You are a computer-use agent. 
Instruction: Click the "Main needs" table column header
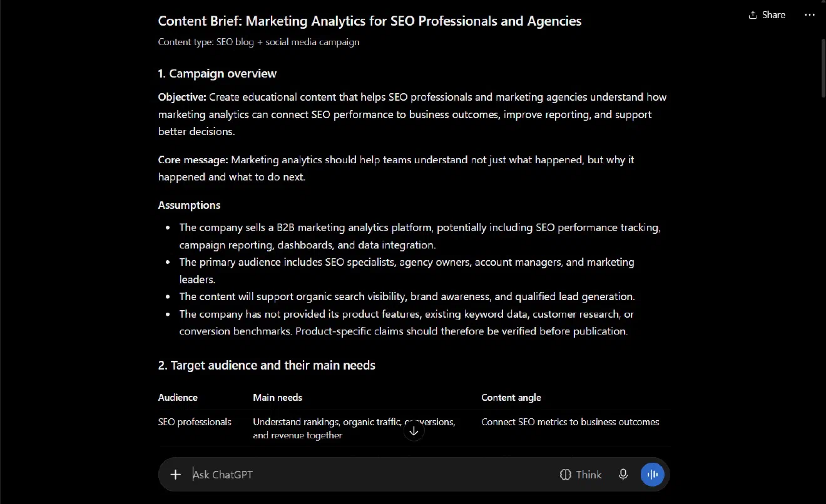tap(277, 397)
